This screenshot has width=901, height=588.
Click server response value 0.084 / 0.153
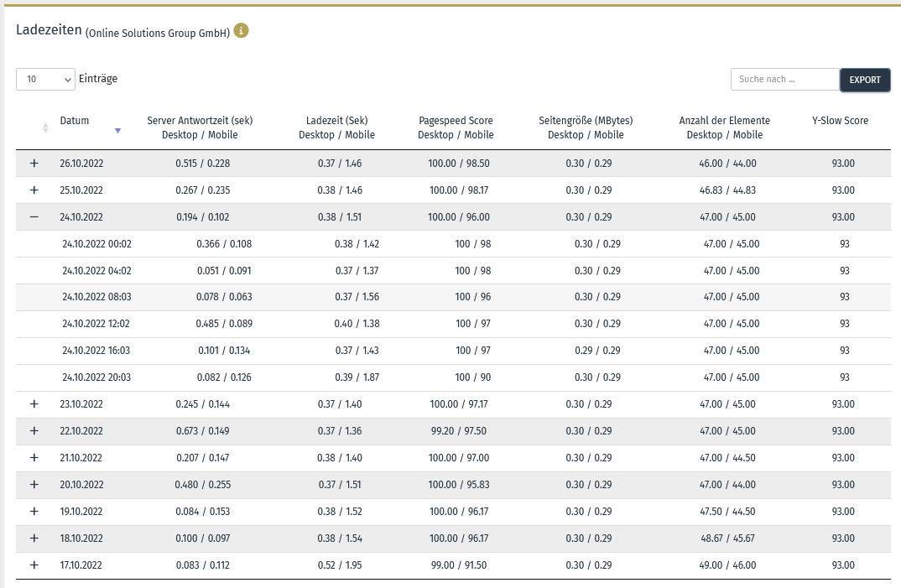[x=202, y=512]
